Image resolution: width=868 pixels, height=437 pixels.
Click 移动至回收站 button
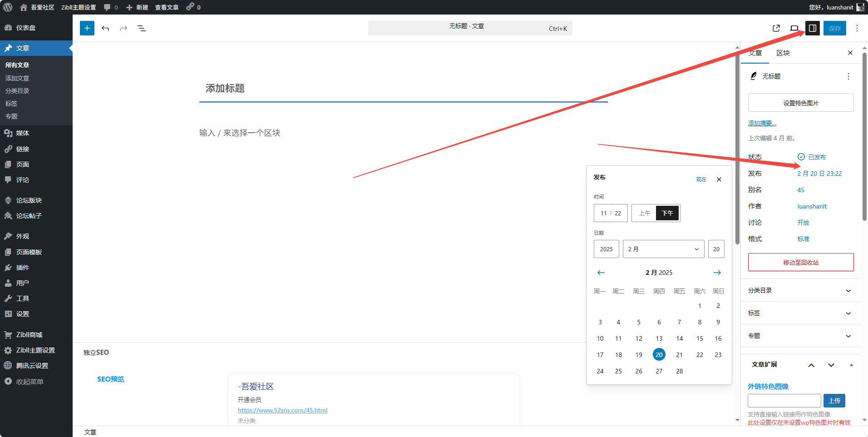pyautogui.click(x=801, y=263)
